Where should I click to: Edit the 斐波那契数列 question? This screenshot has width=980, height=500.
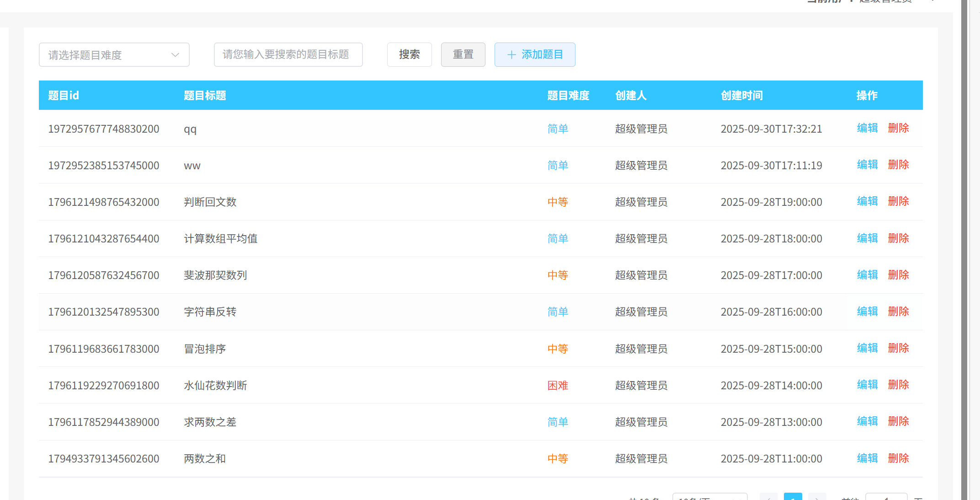867,275
